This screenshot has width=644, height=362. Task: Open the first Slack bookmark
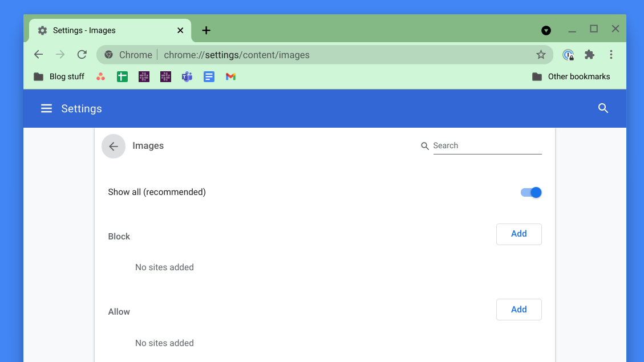coord(144,76)
